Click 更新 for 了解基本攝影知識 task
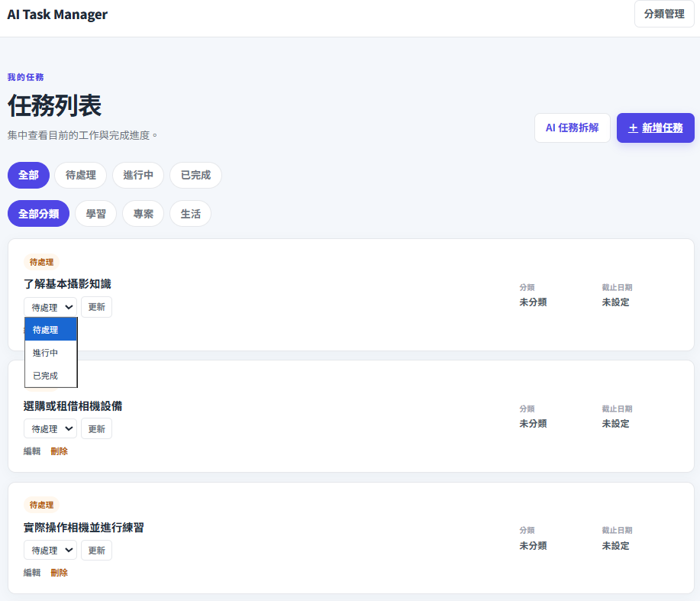The height and width of the screenshot is (601, 700). pos(96,307)
